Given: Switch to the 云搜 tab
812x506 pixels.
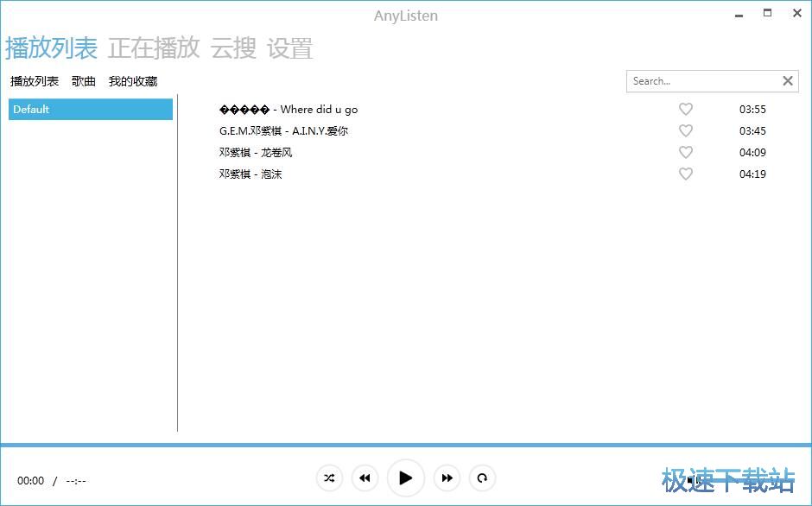Looking at the screenshot, I should (233, 48).
